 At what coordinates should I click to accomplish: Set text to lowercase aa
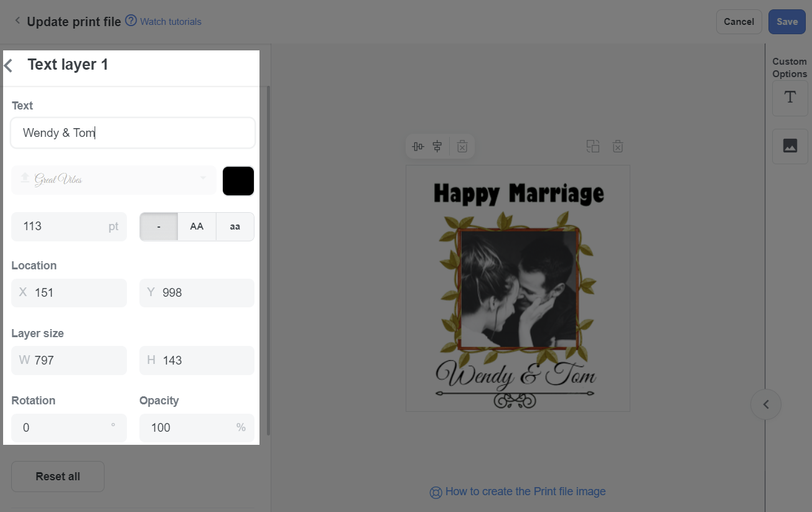pyautogui.click(x=235, y=226)
